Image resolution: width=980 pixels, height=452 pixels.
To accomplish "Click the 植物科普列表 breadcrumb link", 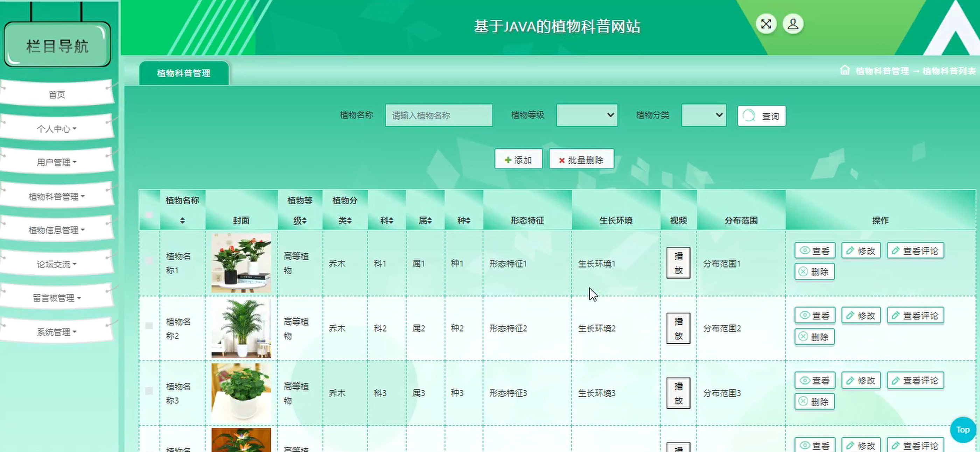I will [949, 71].
